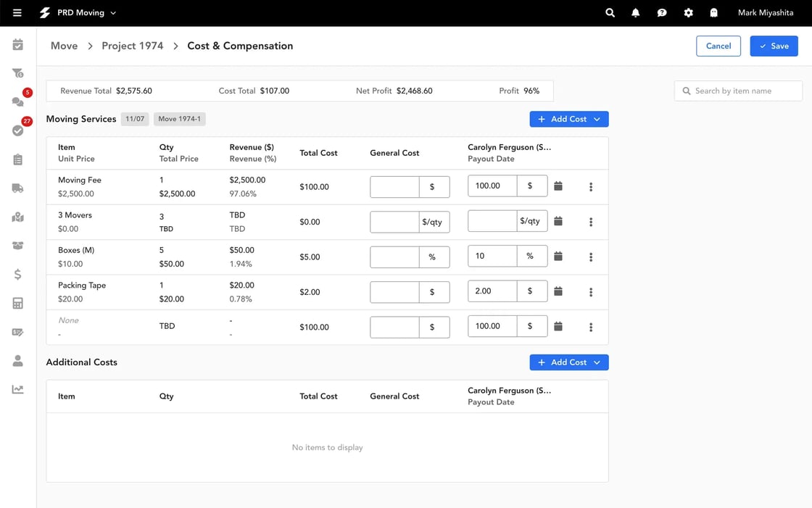Click the calculator icon in the sidebar
Screen dimensions: 812x508
click(x=17, y=303)
